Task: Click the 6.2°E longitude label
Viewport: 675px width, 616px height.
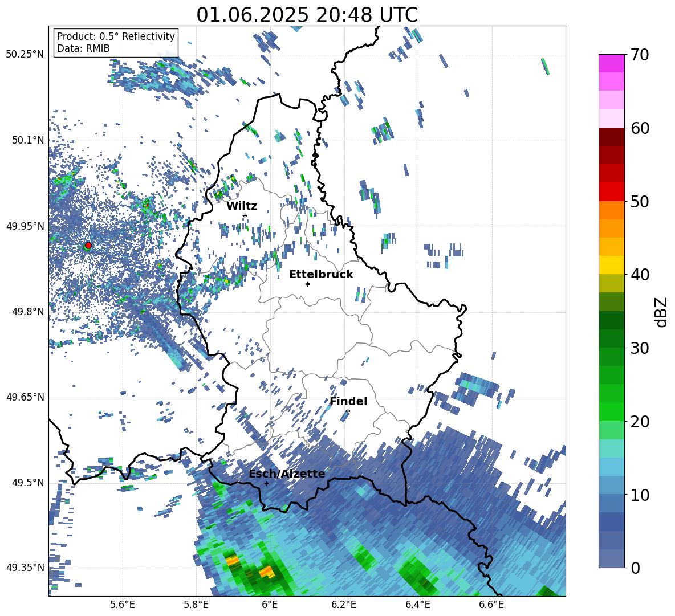Action: tap(344, 605)
